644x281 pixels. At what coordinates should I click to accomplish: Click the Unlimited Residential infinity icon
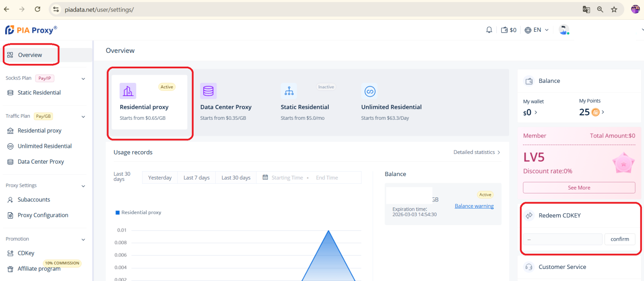point(369,91)
